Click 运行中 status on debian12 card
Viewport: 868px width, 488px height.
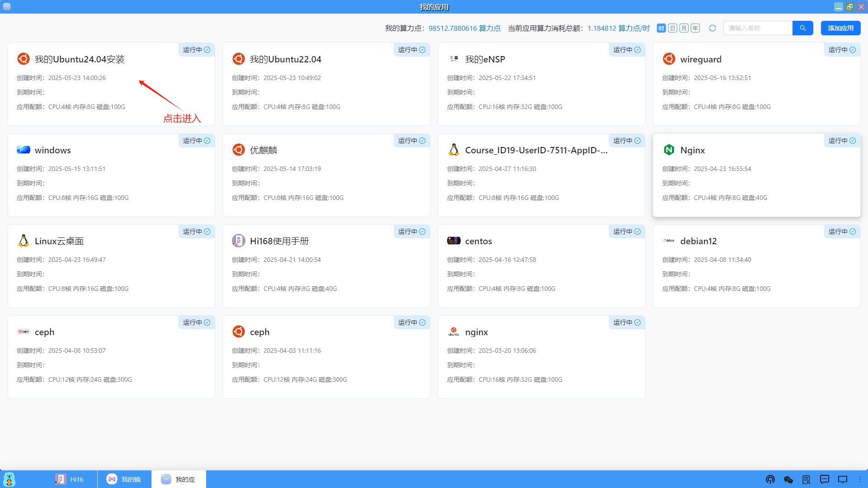[842, 232]
